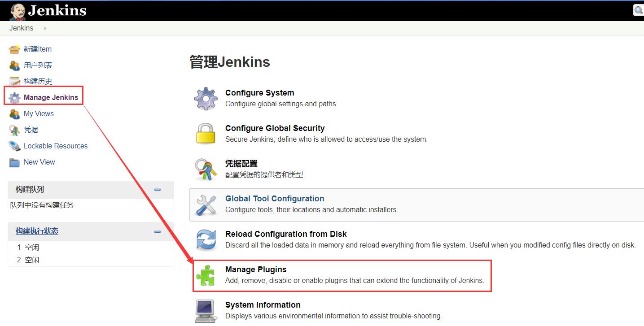Image resolution: width=644 pixels, height=326 pixels.
Task: Click the Manage Jenkins gear icon
Action: (x=14, y=98)
